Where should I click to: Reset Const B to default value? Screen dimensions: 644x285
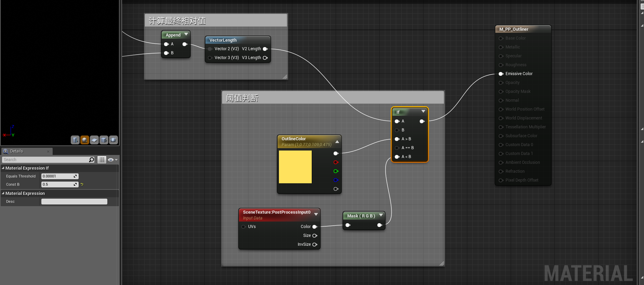click(x=82, y=184)
